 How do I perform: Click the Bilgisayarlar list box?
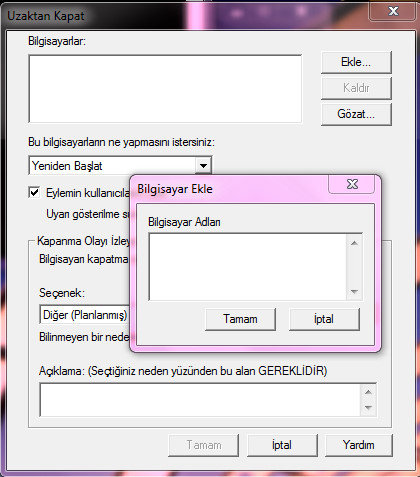pos(165,89)
